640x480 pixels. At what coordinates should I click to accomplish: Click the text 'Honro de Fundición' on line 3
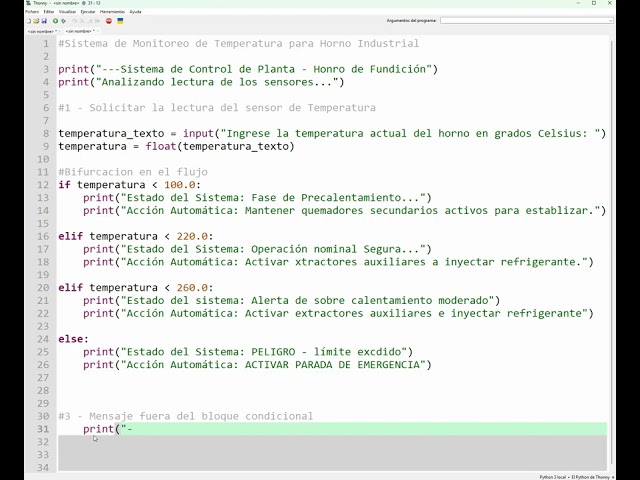pyautogui.click(x=369, y=69)
